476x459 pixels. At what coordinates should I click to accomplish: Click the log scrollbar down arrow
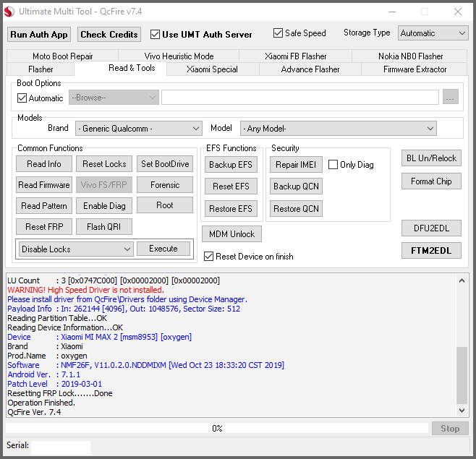pyautogui.click(x=462, y=411)
